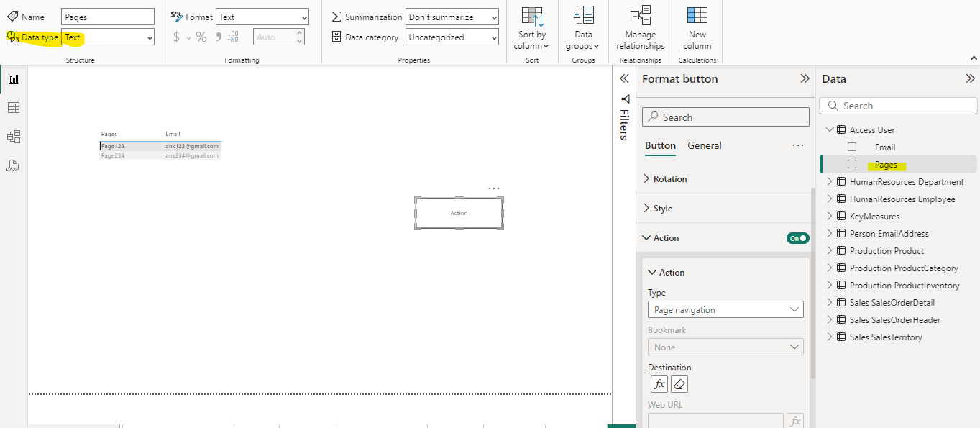Click the Sort by column icon

click(x=532, y=17)
